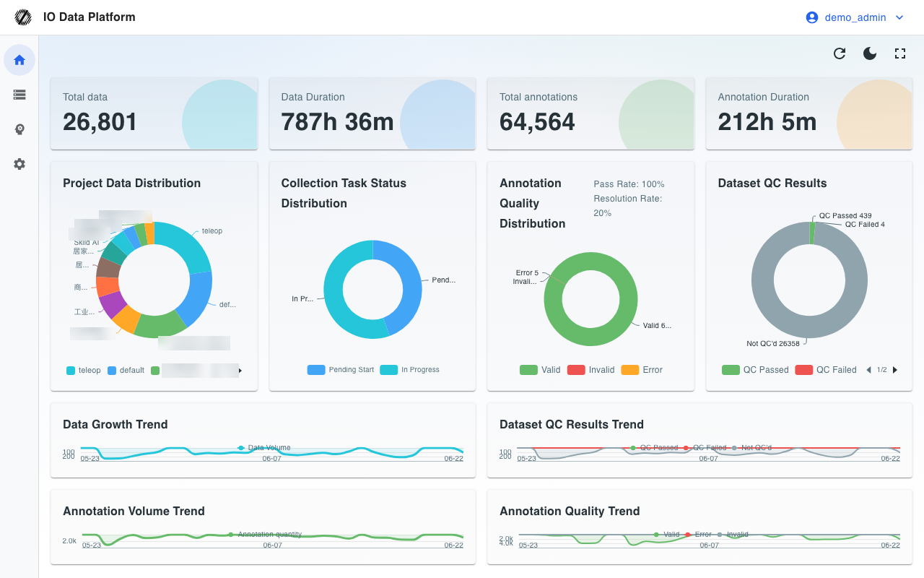Click the 'Error 5' chart label
Viewport: 924px width, 578px height.
coord(527,273)
